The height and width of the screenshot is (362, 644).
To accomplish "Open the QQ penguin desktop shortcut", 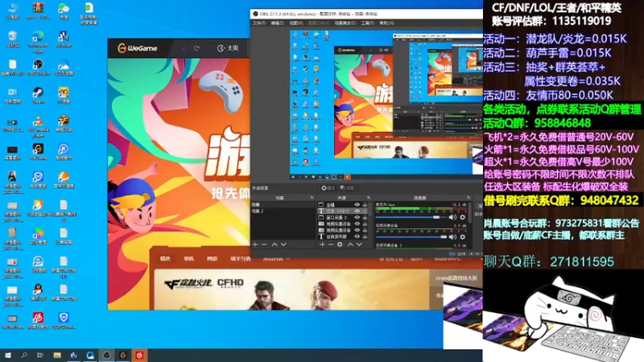I will pyautogui.click(x=38, y=292).
